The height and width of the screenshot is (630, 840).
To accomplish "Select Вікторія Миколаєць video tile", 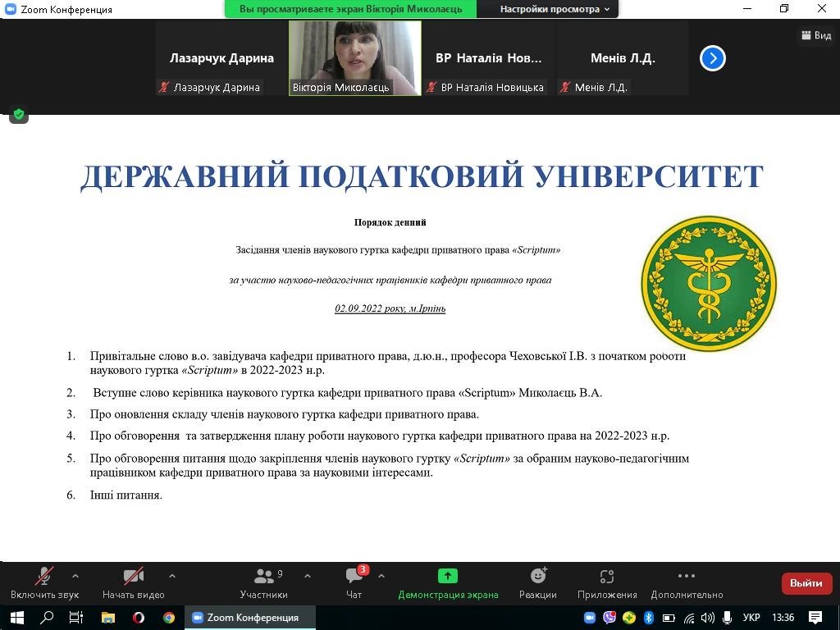I will (x=355, y=58).
